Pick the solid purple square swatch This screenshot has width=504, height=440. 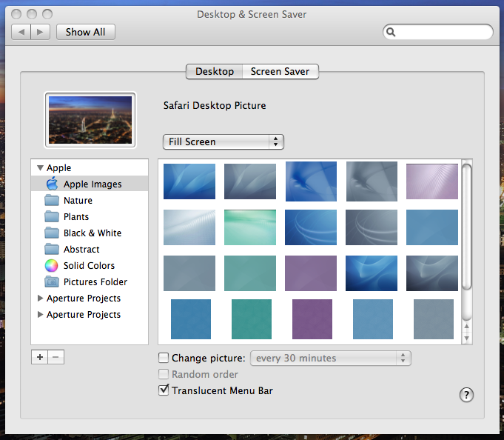(x=312, y=319)
